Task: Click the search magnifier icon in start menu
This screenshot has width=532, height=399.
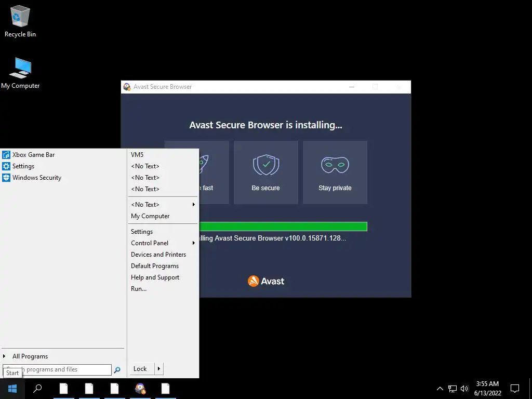Action: click(x=117, y=370)
